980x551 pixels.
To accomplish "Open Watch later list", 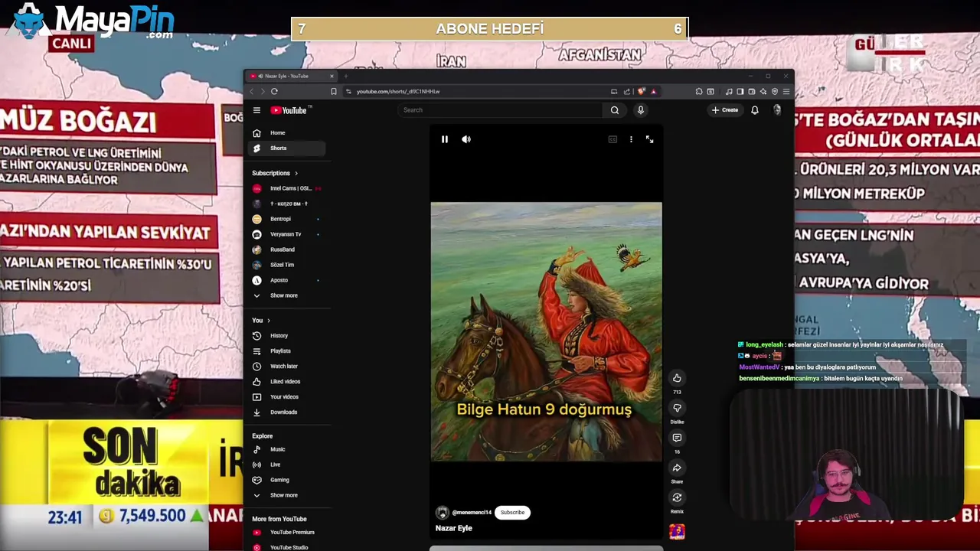I will (288, 367).
